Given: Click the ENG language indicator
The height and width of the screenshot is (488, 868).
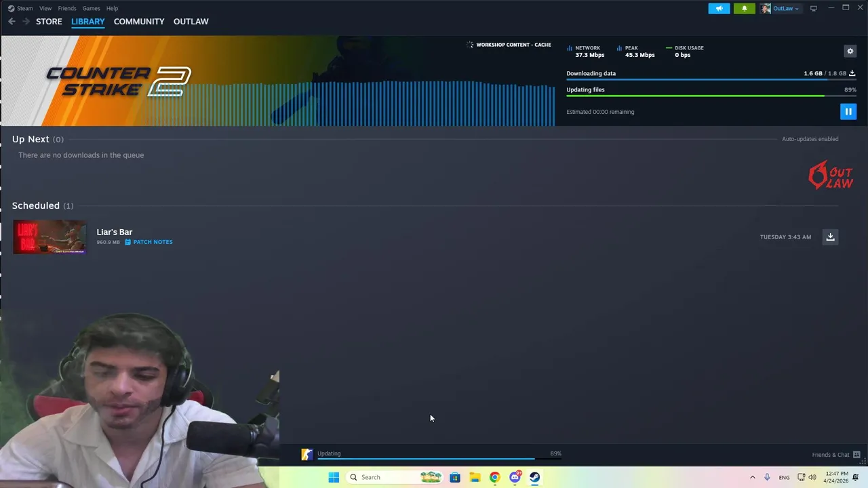Looking at the screenshot, I should 784,478.
